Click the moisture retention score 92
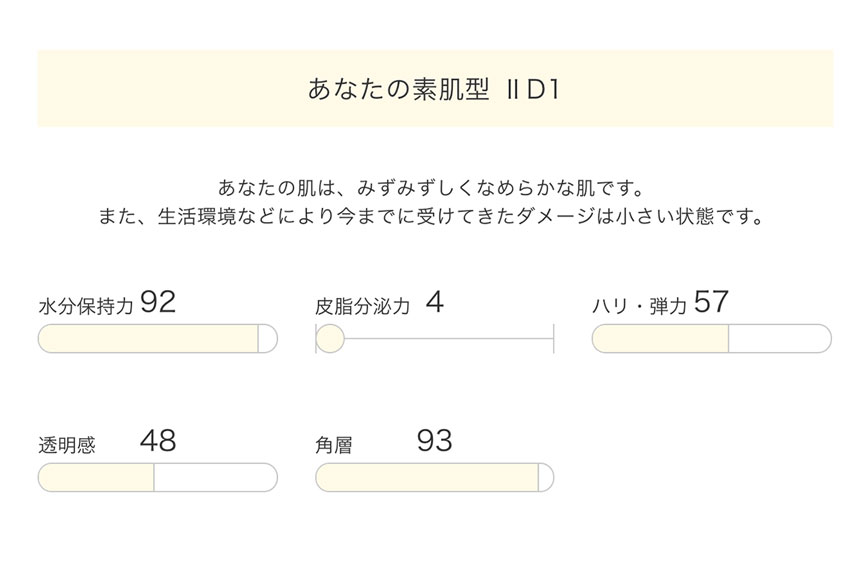This screenshot has height=578, width=867. [158, 303]
